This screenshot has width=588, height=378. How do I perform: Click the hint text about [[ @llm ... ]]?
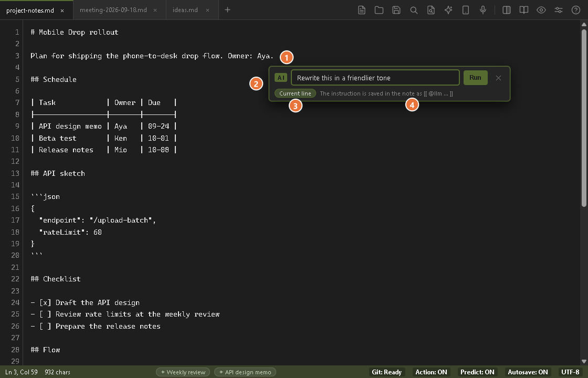click(x=386, y=93)
